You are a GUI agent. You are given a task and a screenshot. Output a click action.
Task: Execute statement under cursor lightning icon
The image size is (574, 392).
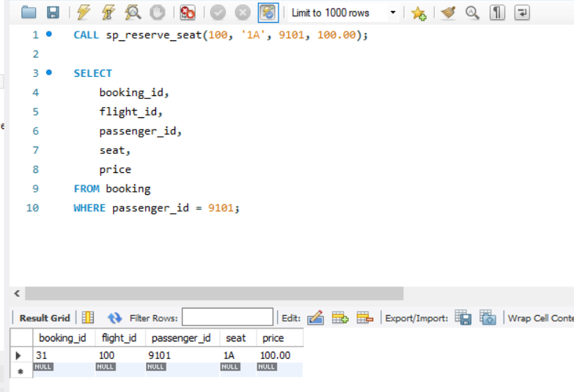(x=108, y=12)
